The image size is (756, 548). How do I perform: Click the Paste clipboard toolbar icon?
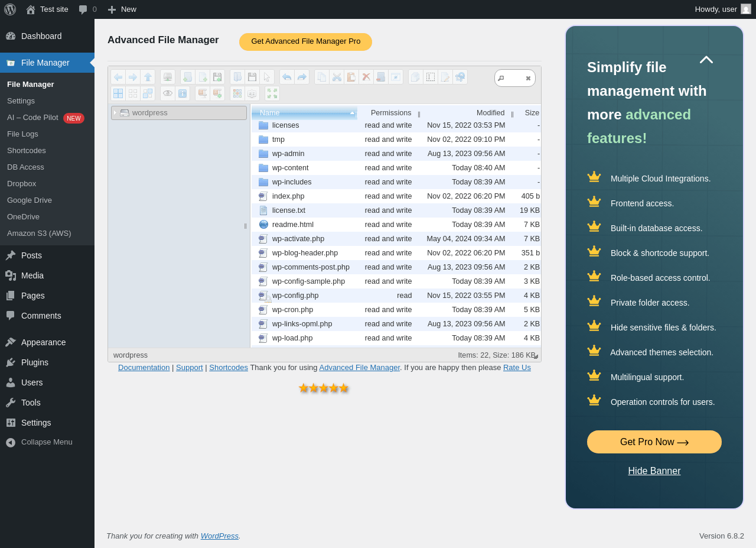pyautogui.click(x=351, y=77)
